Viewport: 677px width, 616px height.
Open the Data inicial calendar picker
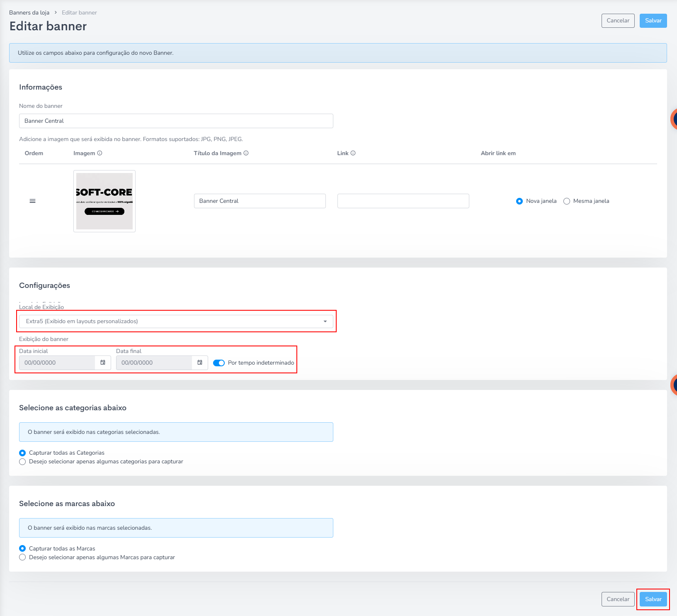pos(103,363)
